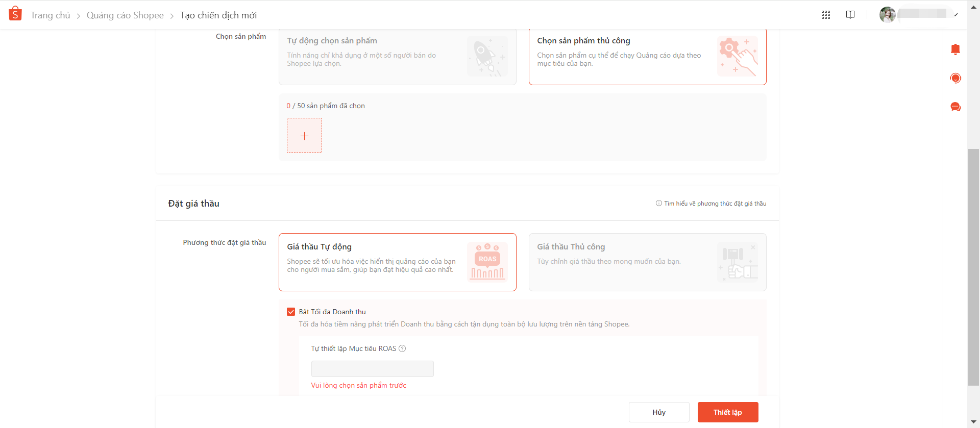
Task: Click the ROAS chart illustration icon
Action: point(487,262)
